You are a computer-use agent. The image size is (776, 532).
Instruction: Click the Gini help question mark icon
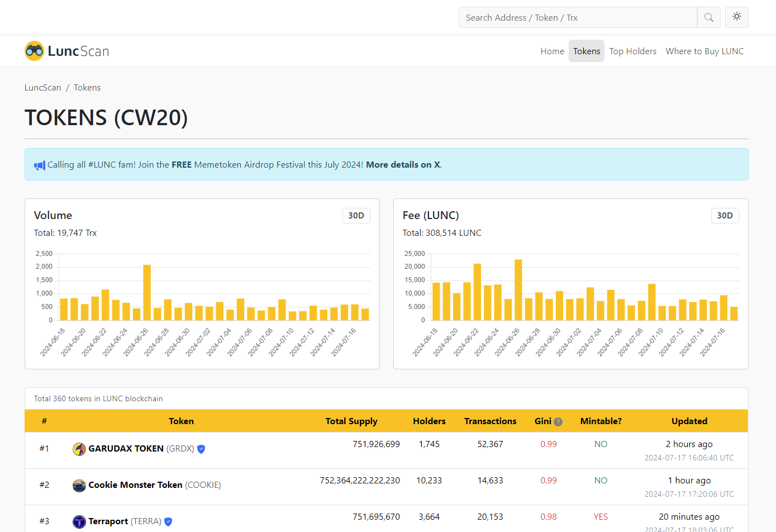tap(558, 422)
